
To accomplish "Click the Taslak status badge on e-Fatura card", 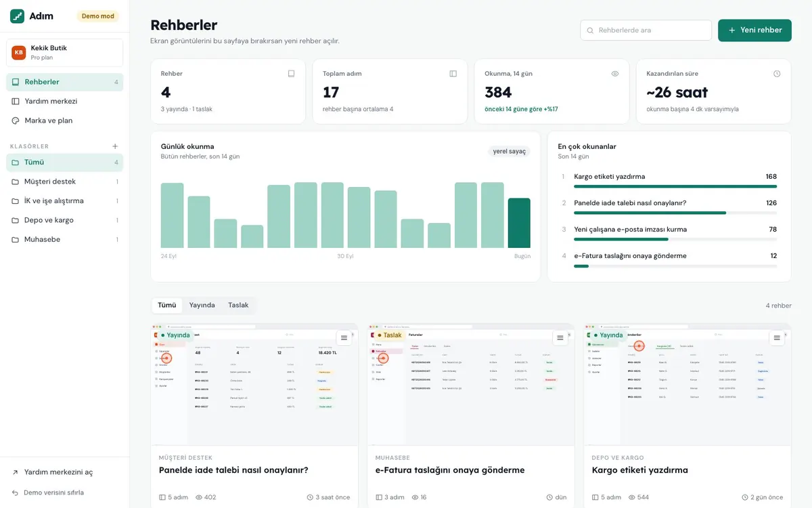I will pos(389,335).
